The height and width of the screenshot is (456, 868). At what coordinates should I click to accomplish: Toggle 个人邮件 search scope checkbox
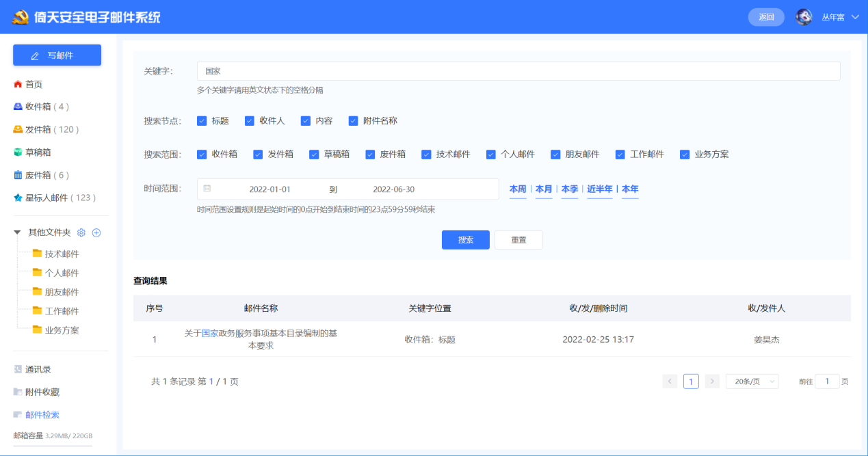[491, 155]
